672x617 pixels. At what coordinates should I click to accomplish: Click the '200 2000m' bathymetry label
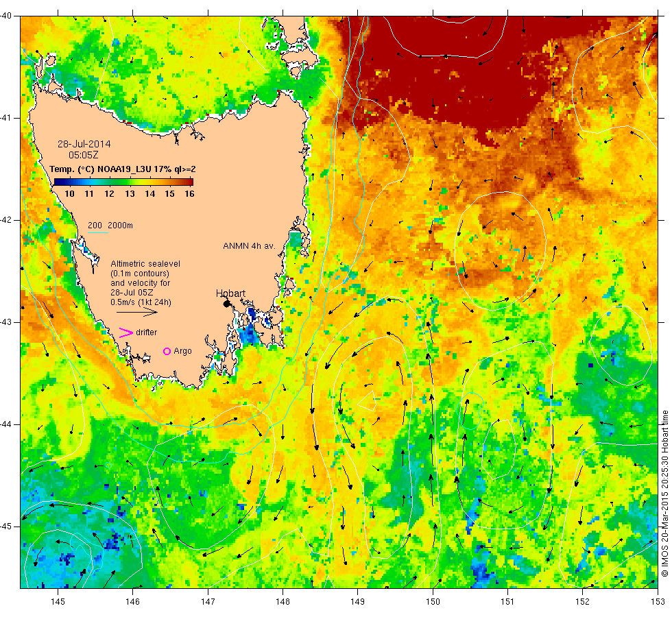point(110,226)
